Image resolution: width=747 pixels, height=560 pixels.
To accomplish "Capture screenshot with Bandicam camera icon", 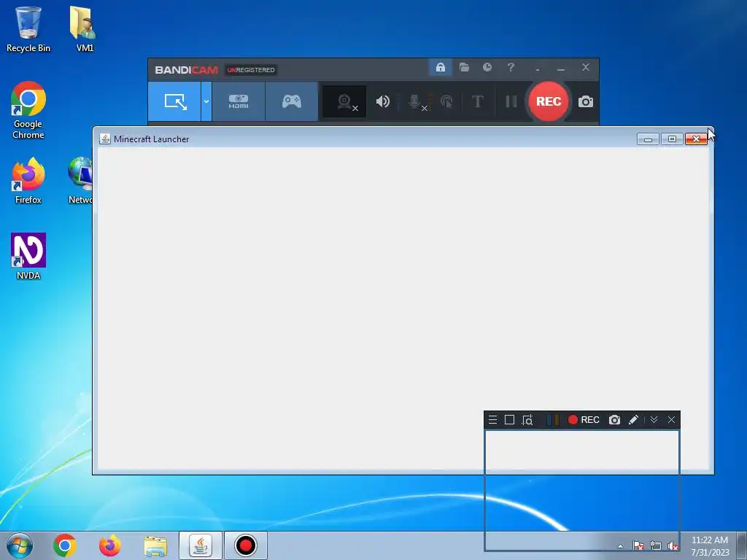I will coord(586,101).
